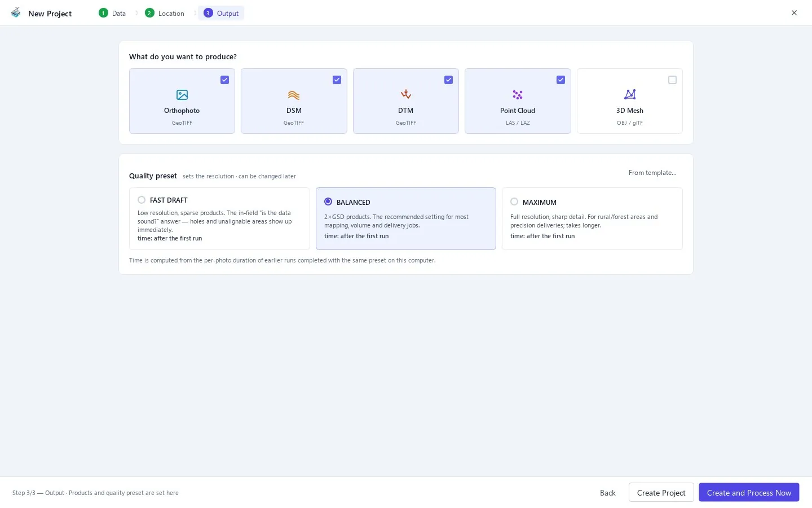812x508 pixels.
Task: Select the FAST DRAFT radio button
Action: click(x=142, y=200)
